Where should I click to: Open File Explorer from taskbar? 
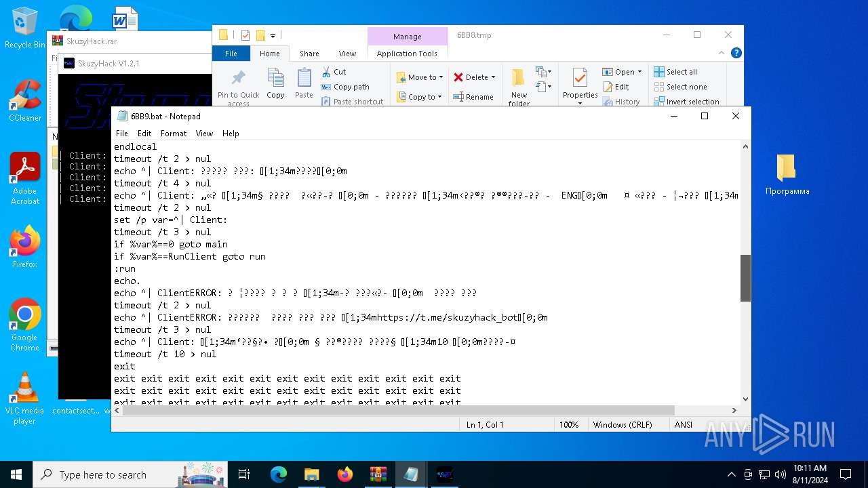(311, 474)
